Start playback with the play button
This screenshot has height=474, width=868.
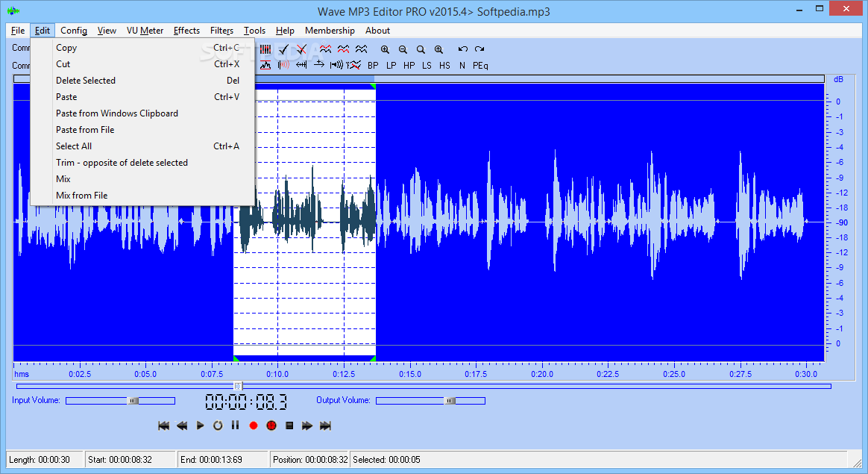point(201,425)
